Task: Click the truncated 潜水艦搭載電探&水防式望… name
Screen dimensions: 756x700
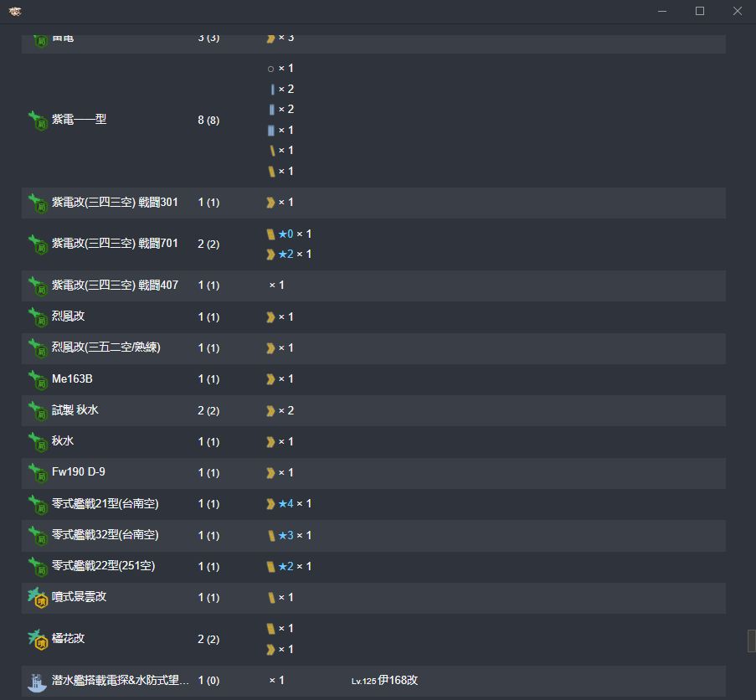Action: point(121,680)
